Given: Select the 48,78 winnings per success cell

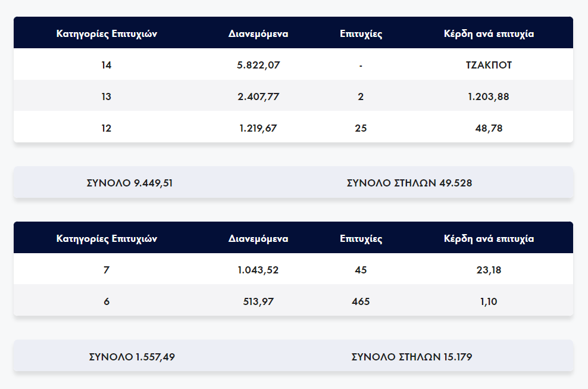Looking at the screenshot, I should (x=489, y=127).
